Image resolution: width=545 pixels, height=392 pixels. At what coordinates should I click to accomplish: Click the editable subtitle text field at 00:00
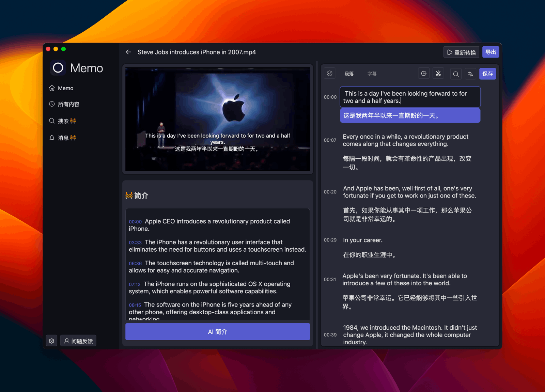click(410, 97)
